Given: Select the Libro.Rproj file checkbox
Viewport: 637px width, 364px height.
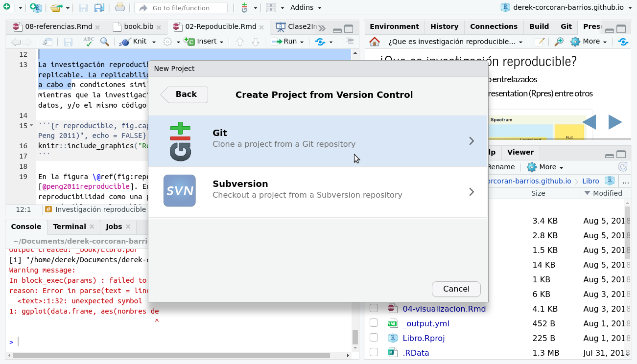Looking at the screenshot, I should 374,338.
